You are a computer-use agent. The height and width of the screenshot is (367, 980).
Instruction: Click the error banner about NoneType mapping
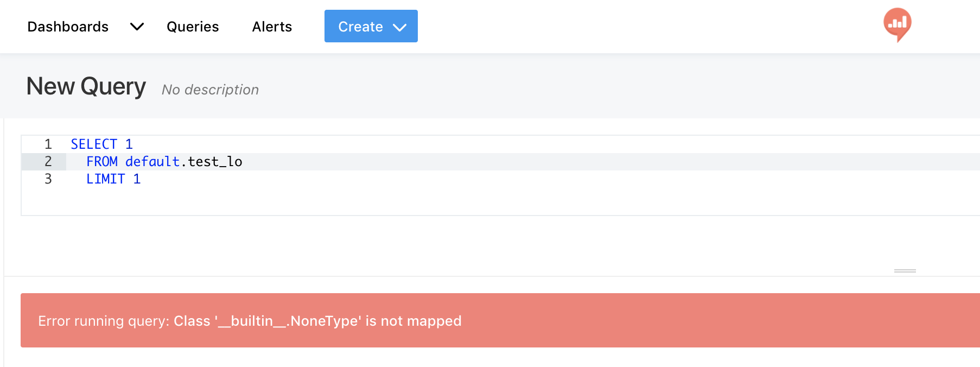[249, 320]
